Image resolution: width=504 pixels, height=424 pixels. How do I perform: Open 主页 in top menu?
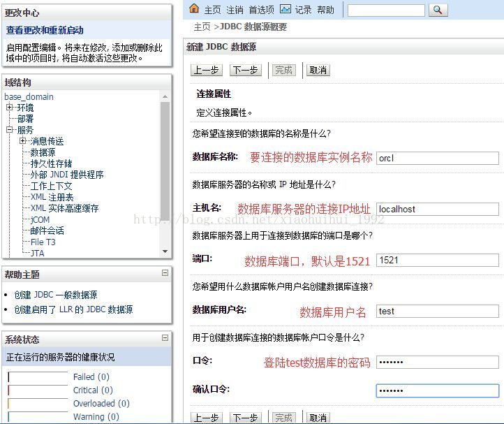click(212, 10)
